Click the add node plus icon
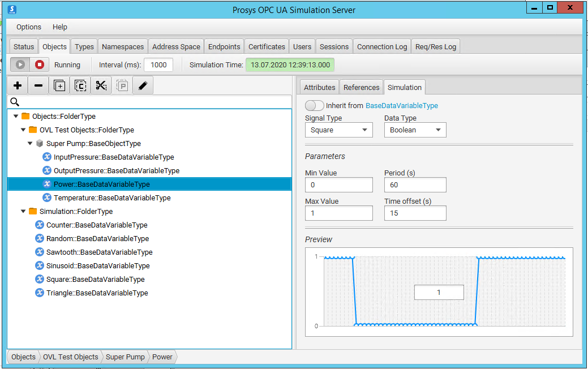Image resolution: width=588 pixels, height=369 pixels. click(18, 85)
